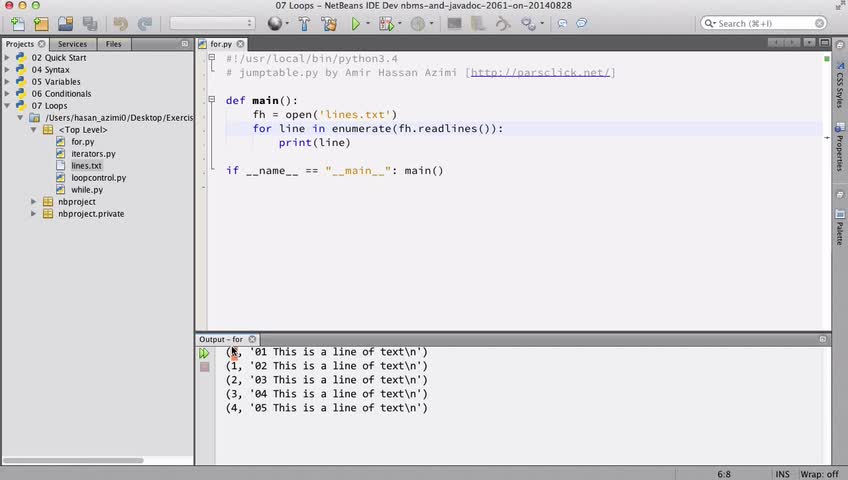Click the Redo arrow icon
Image resolution: width=848 pixels, height=480 pixels.
[144, 23]
